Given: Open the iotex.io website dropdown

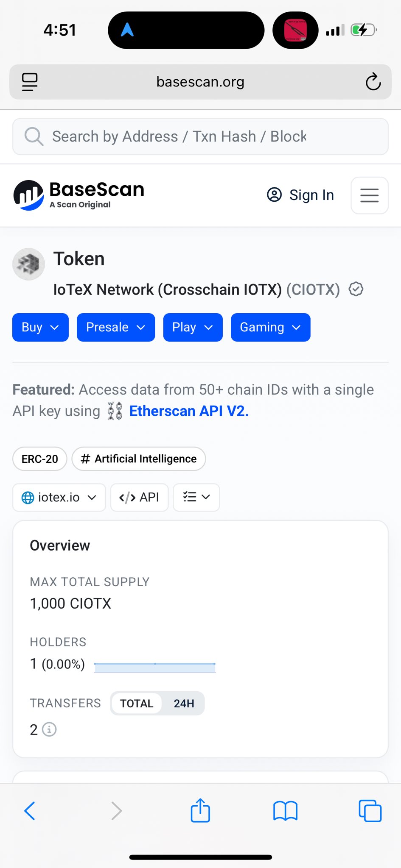Looking at the screenshot, I should click(59, 497).
